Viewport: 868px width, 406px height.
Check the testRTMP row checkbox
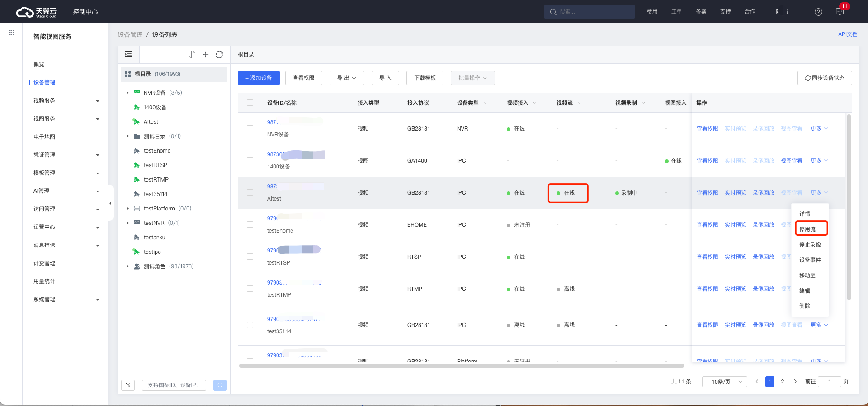(x=250, y=289)
